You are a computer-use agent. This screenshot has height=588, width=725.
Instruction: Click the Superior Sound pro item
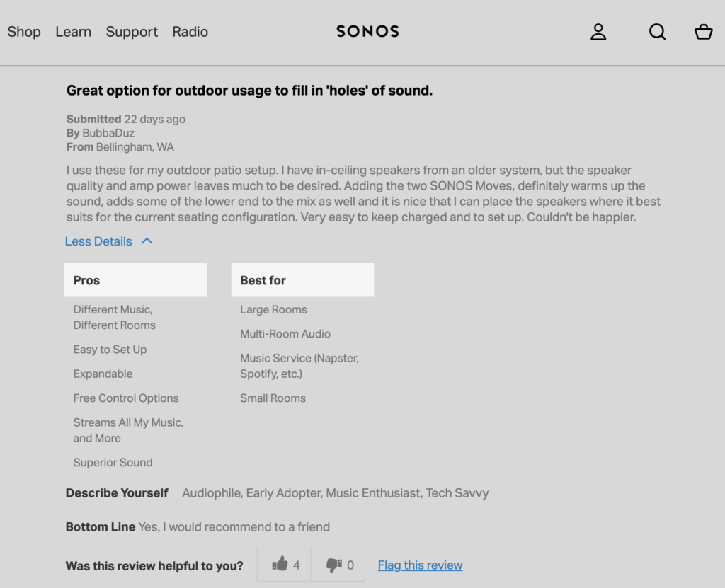[x=113, y=463]
